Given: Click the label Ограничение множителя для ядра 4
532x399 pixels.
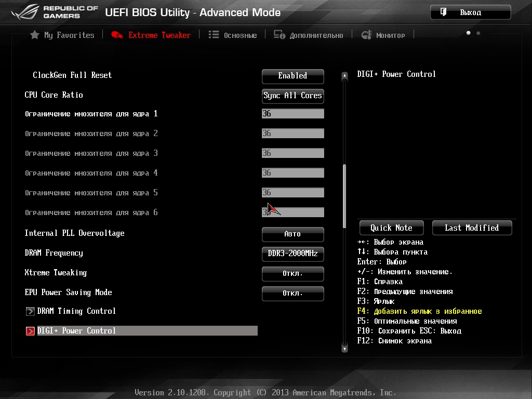Looking at the screenshot, I should [x=91, y=172].
